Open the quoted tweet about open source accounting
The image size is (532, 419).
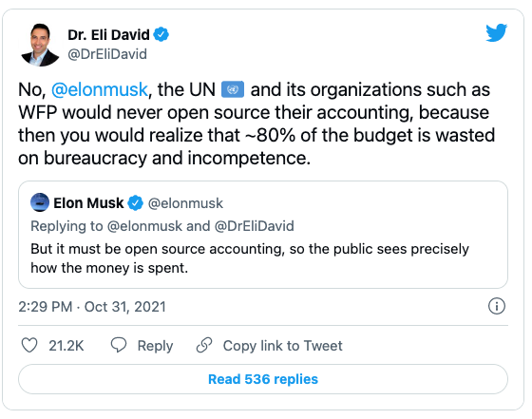point(263,235)
